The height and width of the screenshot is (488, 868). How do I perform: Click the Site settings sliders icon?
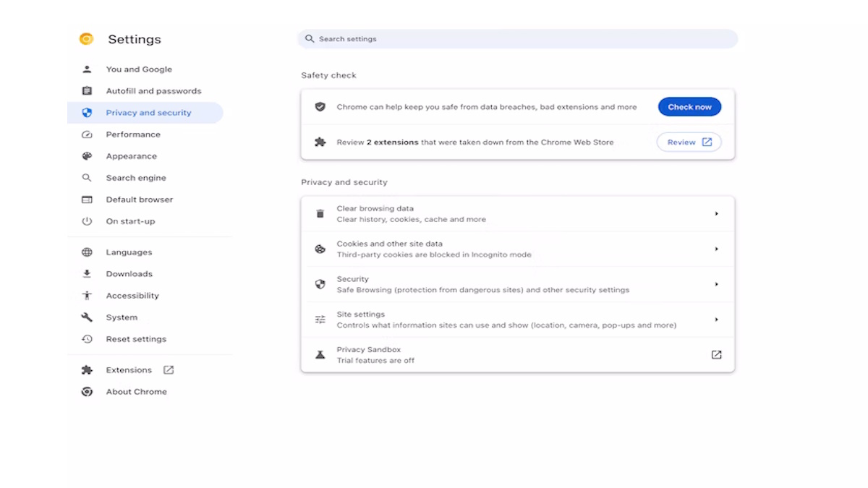[x=320, y=320]
